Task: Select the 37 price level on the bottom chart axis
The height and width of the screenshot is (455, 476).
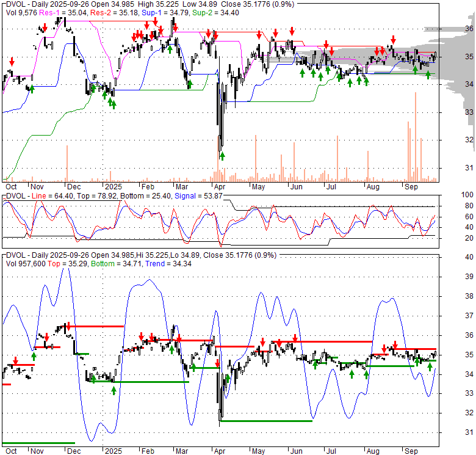Action: (x=469, y=316)
